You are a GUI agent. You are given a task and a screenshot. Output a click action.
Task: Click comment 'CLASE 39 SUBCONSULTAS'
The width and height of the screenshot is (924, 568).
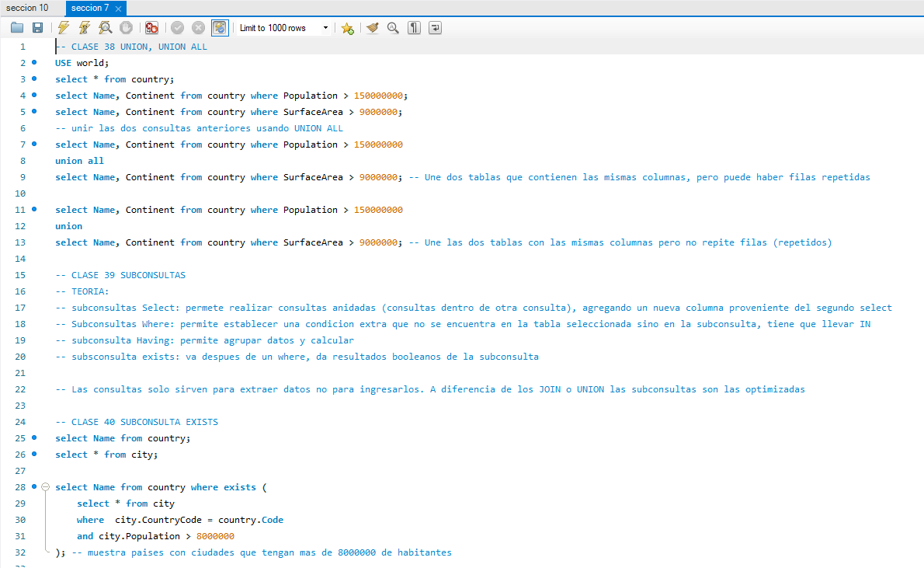coord(128,275)
